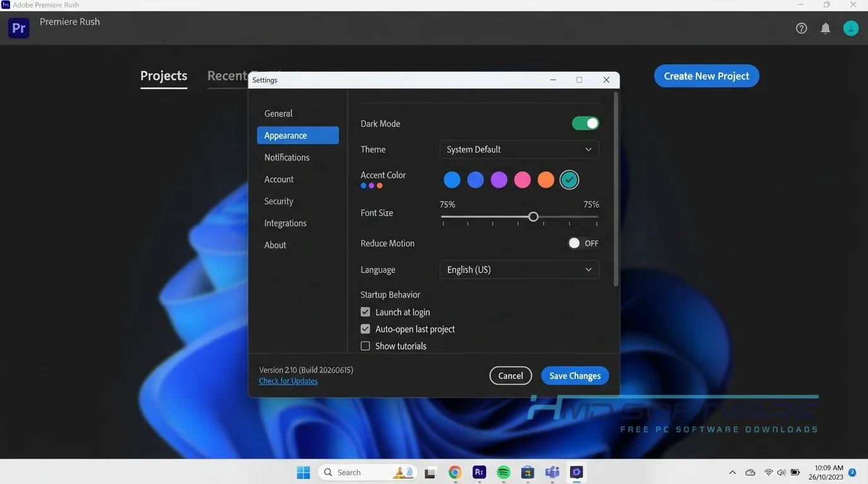The width and height of the screenshot is (868, 484).
Task: Open Task View from the taskbar
Action: tap(430, 472)
